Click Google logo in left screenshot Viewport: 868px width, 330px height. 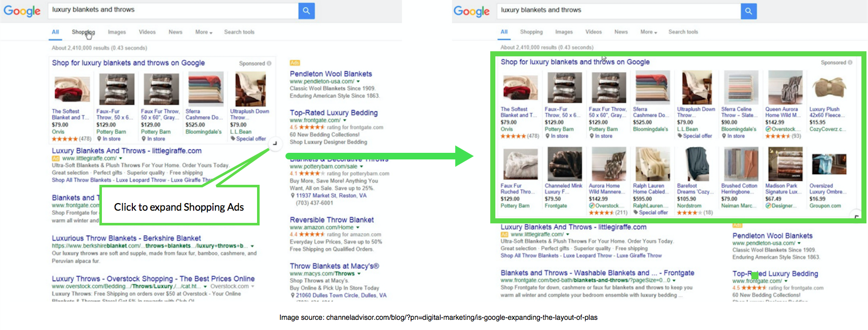(22, 11)
